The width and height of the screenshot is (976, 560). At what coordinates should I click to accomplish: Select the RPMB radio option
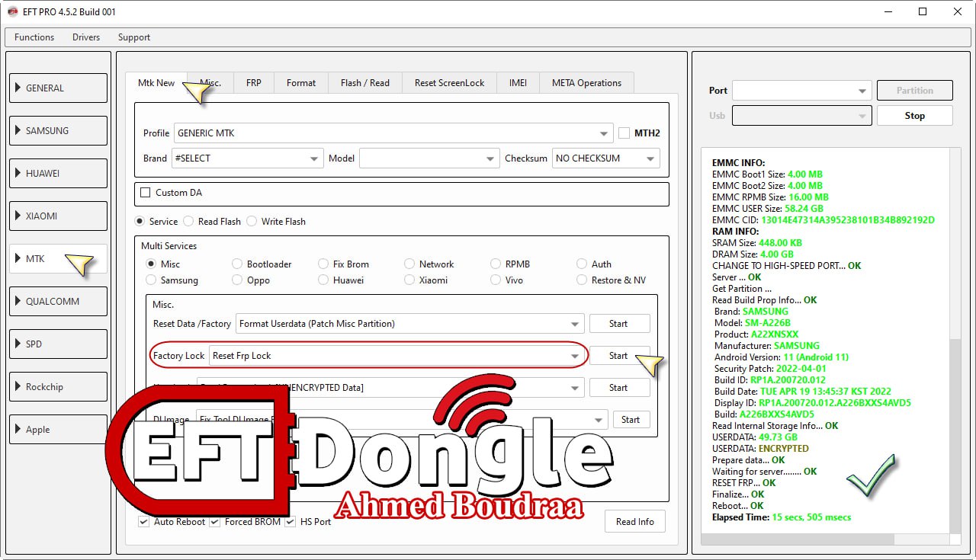pos(496,264)
